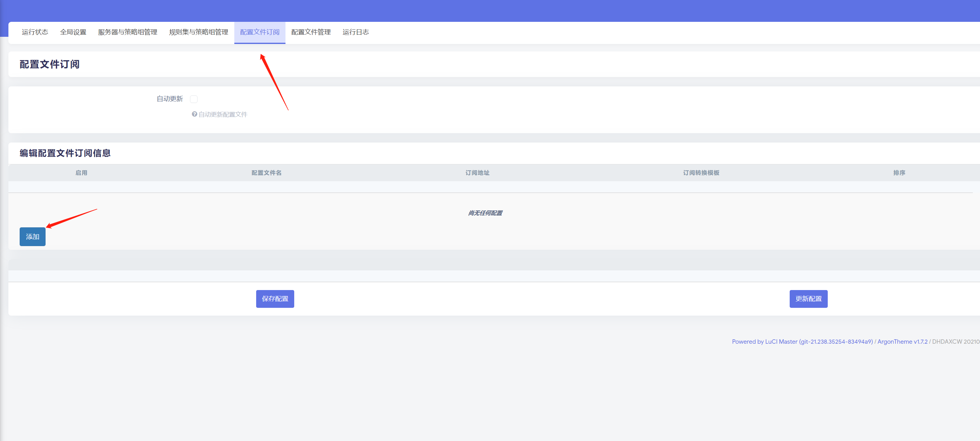980x441 pixels.
Task: Click the 启用 column header
Action: click(81, 172)
